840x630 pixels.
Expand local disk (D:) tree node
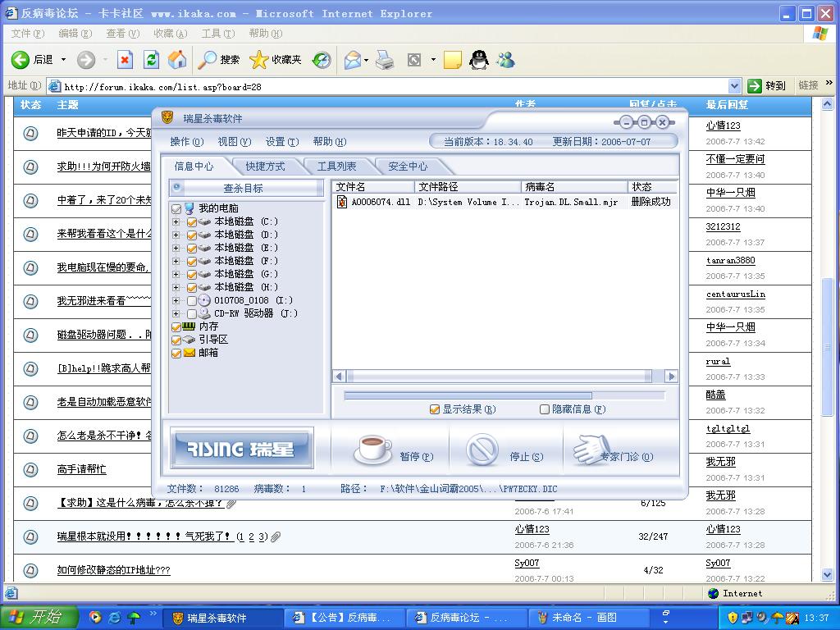pos(176,235)
